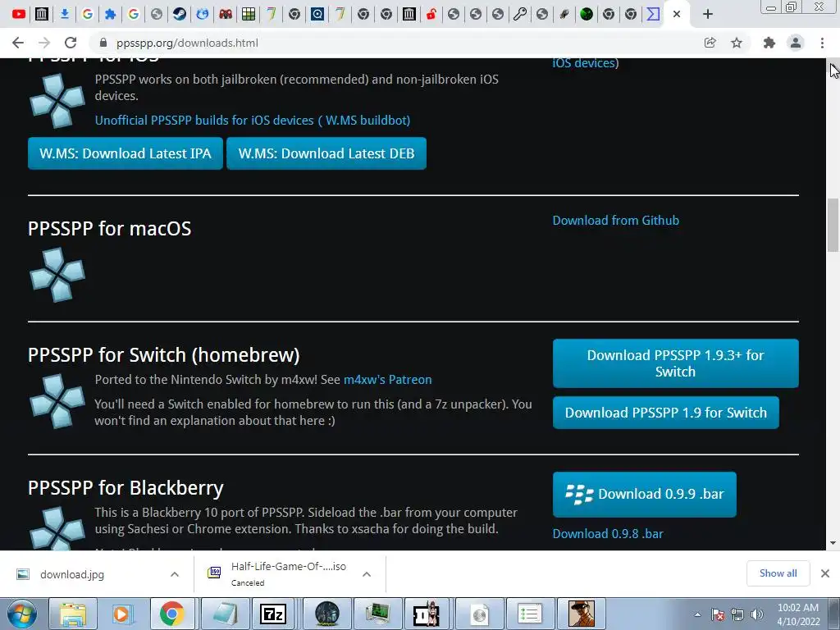The image size is (840, 630).
Task: Click the scrollbar down arrow
Action: click(x=833, y=543)
